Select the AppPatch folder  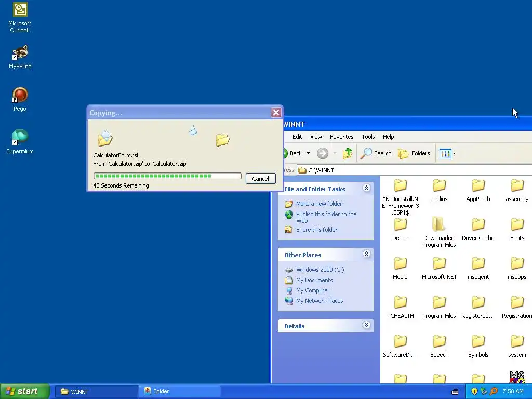point(478,190)
